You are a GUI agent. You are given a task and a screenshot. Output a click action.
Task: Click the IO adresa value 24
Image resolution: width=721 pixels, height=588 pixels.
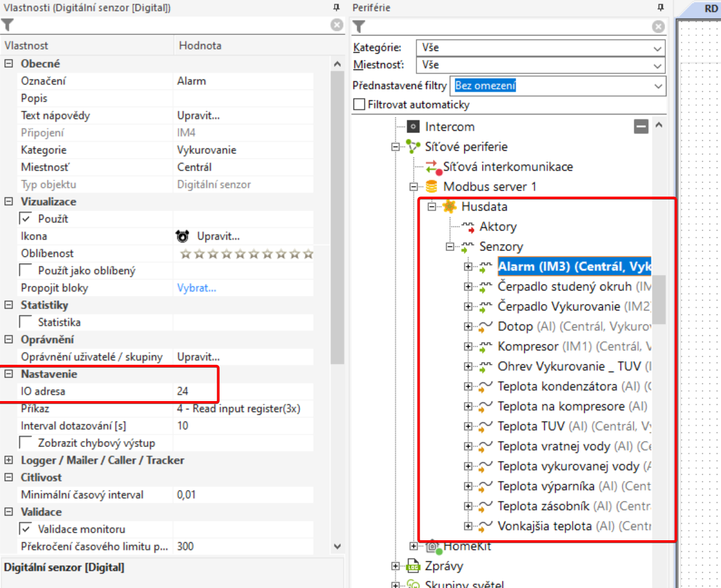coord(183,391)
